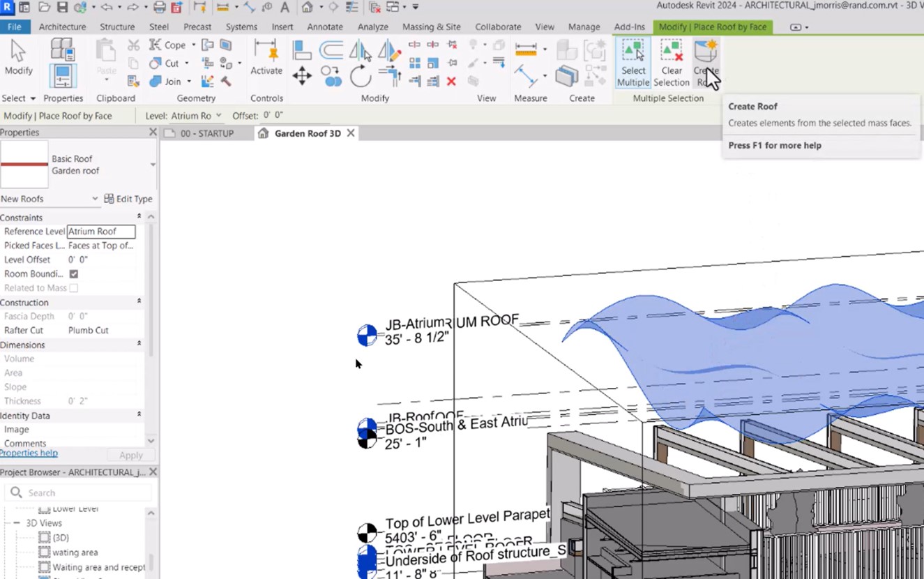Select the Copy tool
Screen dimensions: 924x579
[331, 76]
